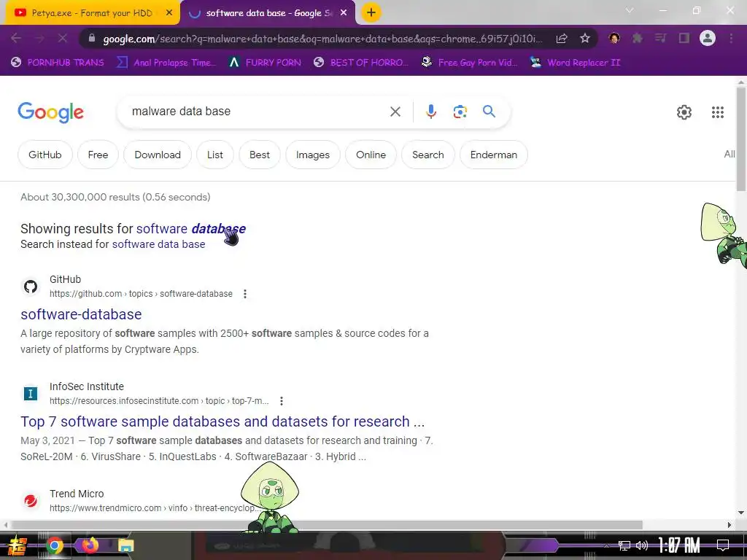Filter results by Free chip

click(x=98, y=155)
